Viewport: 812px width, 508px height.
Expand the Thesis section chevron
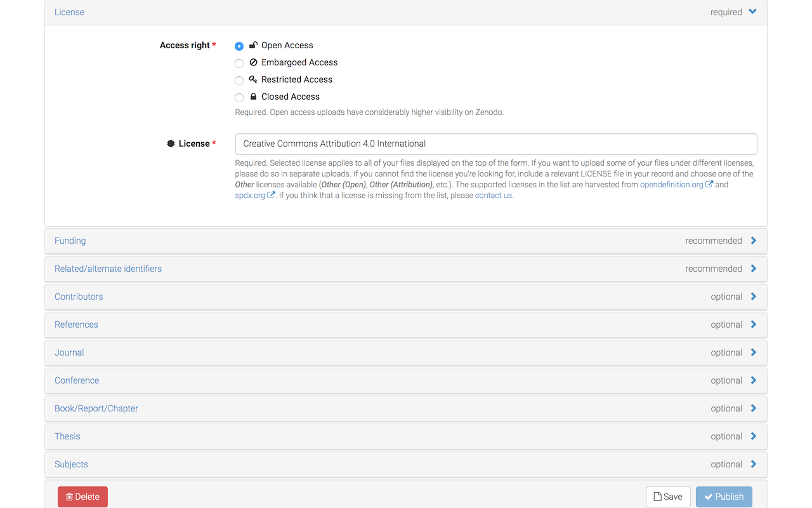click(x=754, y=436)
